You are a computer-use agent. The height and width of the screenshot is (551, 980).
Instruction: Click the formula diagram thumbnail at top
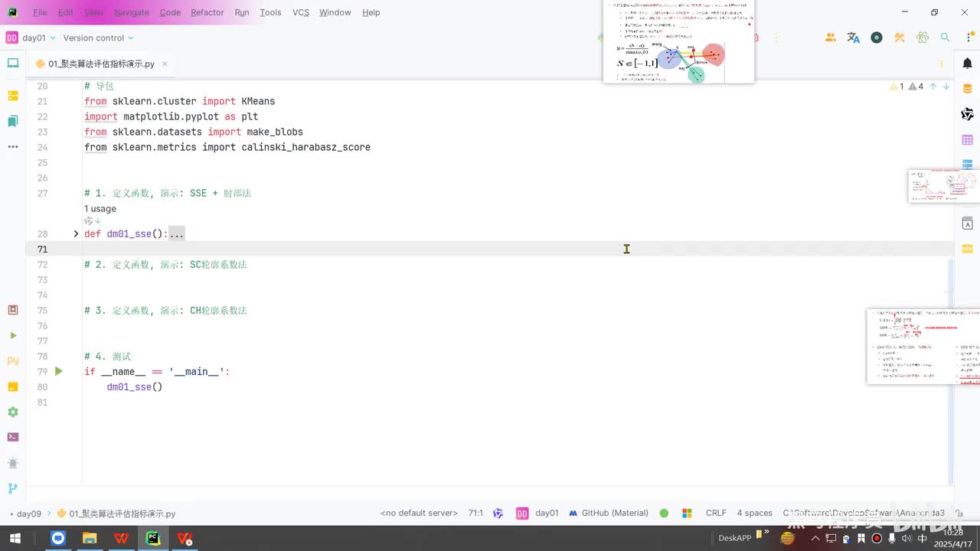pyautogui.click(x=678, y=41)
